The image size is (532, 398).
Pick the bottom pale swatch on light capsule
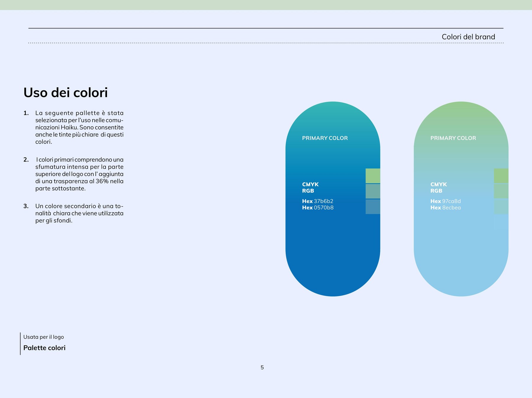pos(501,206)
